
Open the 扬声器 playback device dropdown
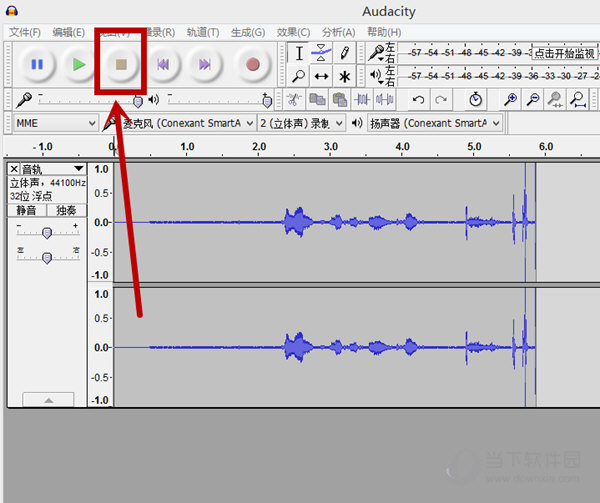(x=435, y=123)
